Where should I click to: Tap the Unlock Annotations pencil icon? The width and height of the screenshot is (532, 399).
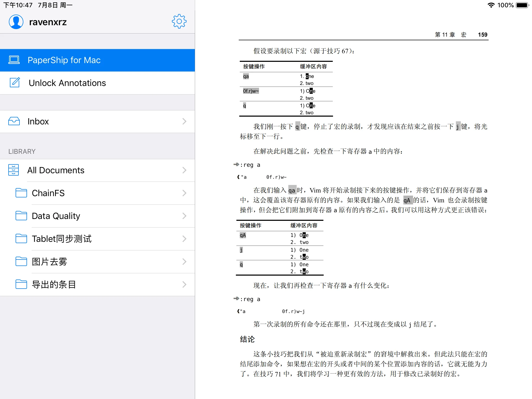(15, 83)
